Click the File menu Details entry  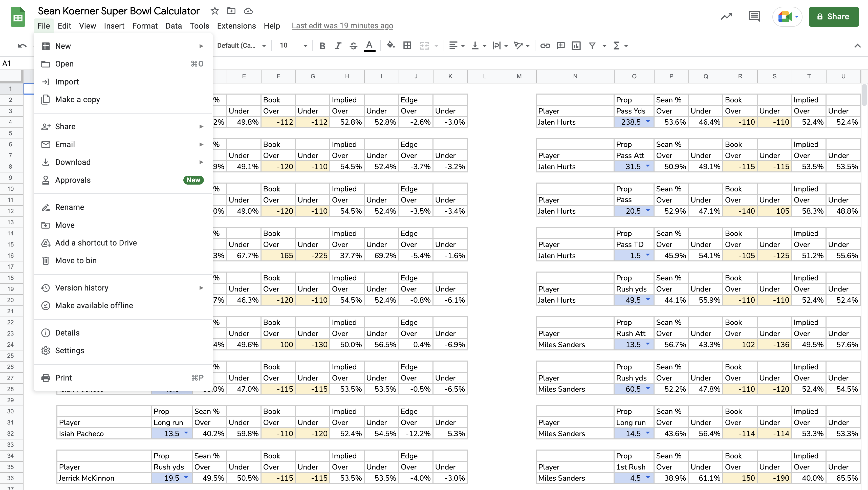tap(123, 333)
